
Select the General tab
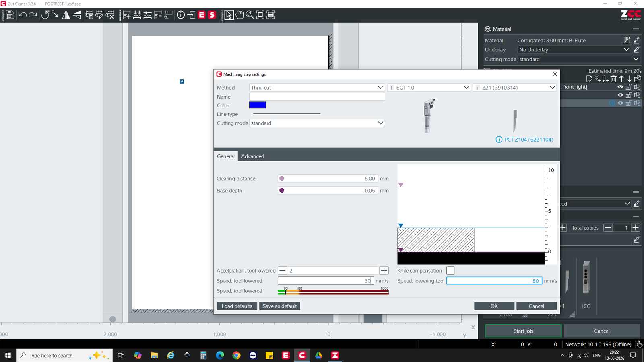coord(225,156)
